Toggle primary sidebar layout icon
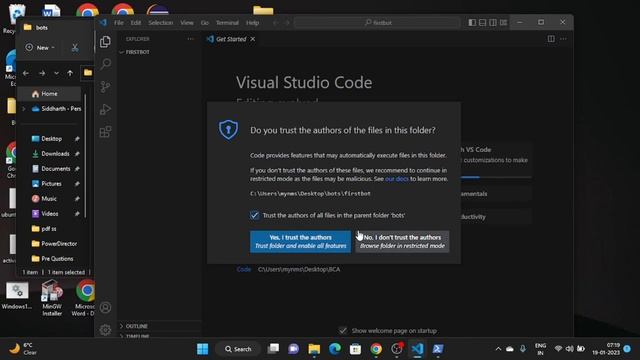Screen dimensions: 640x360 pos(472,22)
